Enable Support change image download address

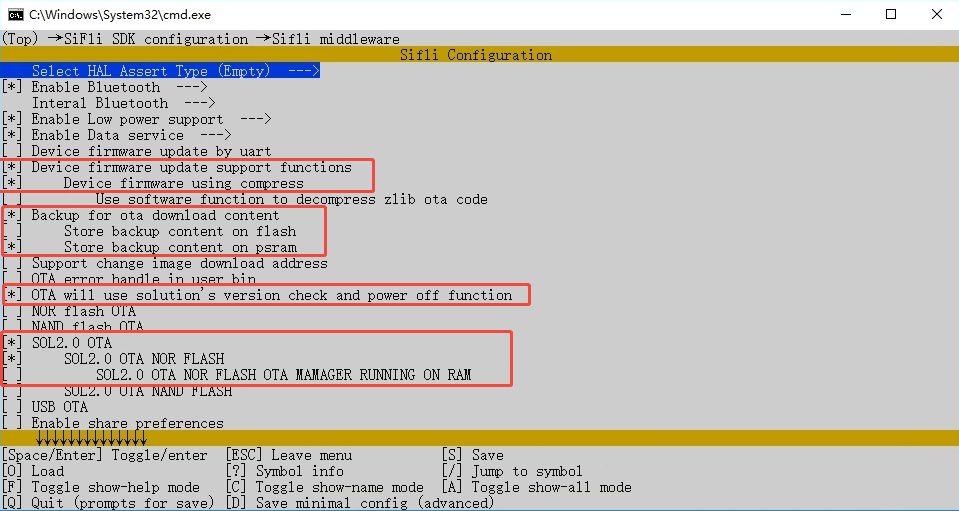[x=12, y=263]
